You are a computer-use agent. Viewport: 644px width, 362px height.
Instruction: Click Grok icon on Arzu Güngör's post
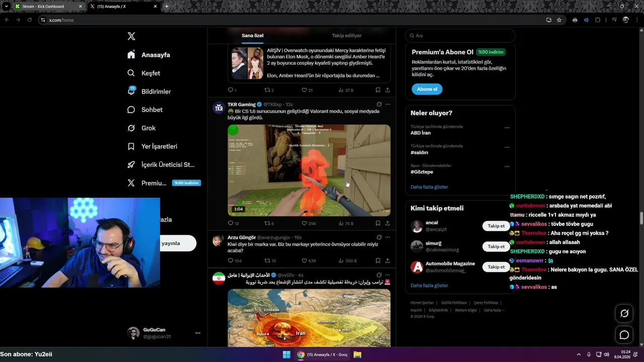pos(379,237)
